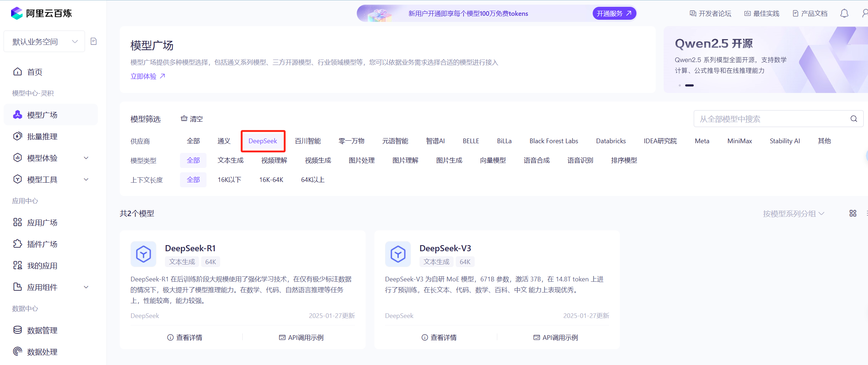Open the 默认业务空间 workspace dropdown
Image resolution: width=868 pixels, height=365 pixels.
tap(44, 42)
